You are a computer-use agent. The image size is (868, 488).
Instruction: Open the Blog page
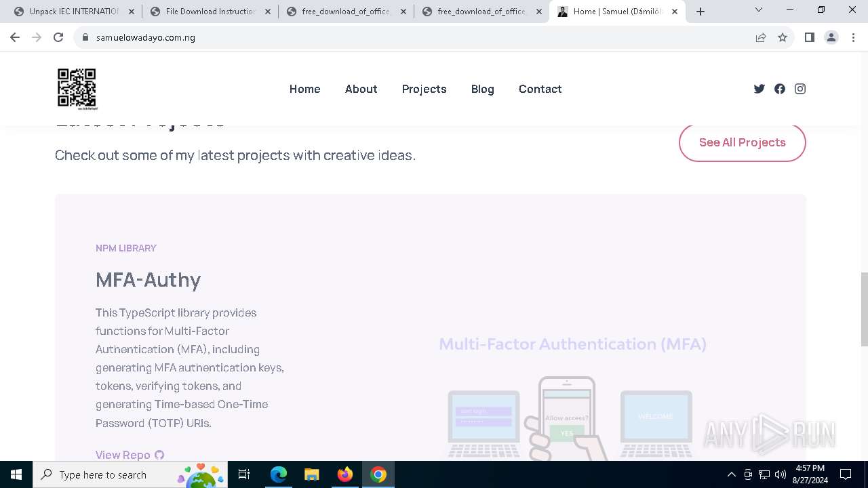[483, 89]
